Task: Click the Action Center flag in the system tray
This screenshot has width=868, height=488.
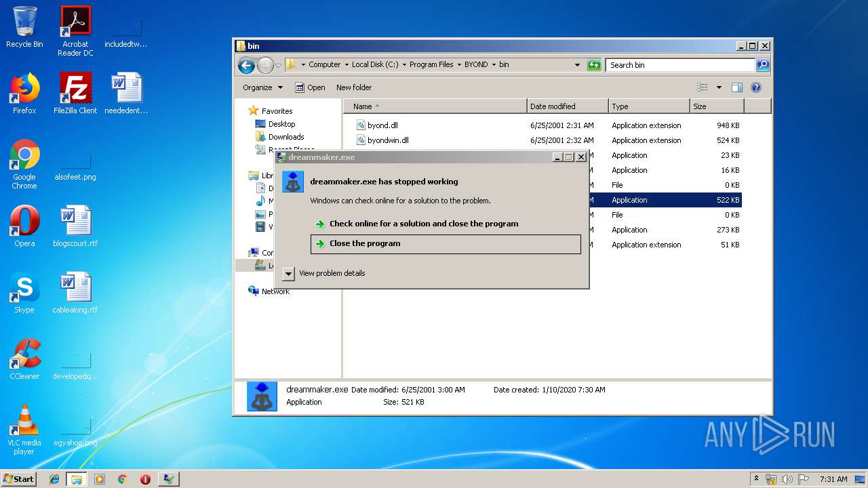Action: coord(804,479)
